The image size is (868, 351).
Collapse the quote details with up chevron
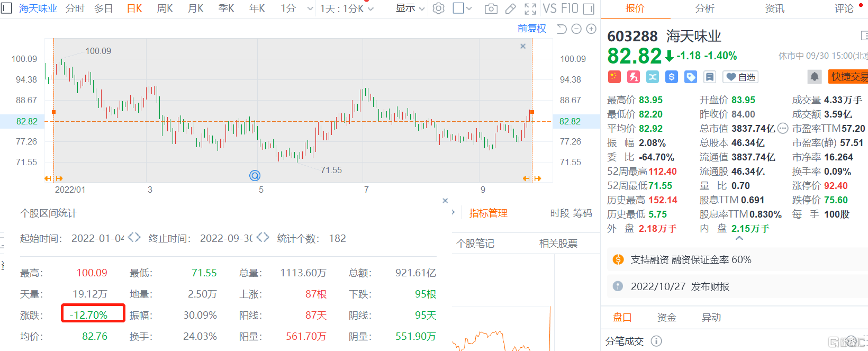point(739,238)
